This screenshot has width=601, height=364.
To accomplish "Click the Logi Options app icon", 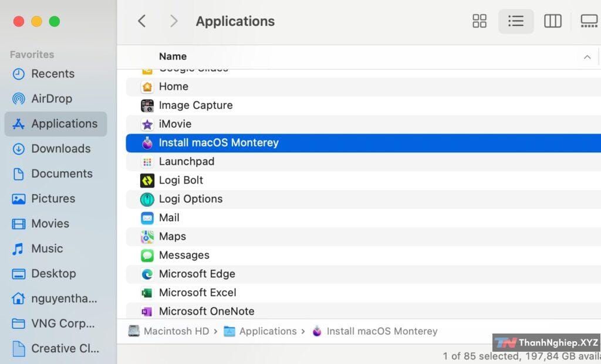I will click(x=147, y=199).
